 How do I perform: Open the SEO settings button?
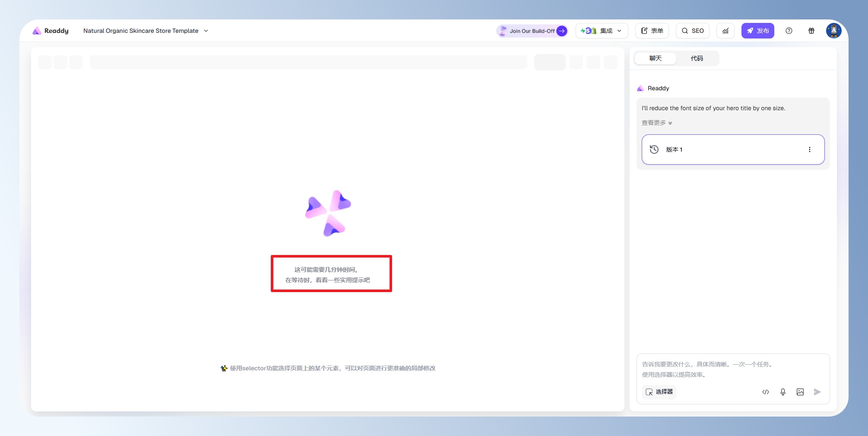pos(692,31)
